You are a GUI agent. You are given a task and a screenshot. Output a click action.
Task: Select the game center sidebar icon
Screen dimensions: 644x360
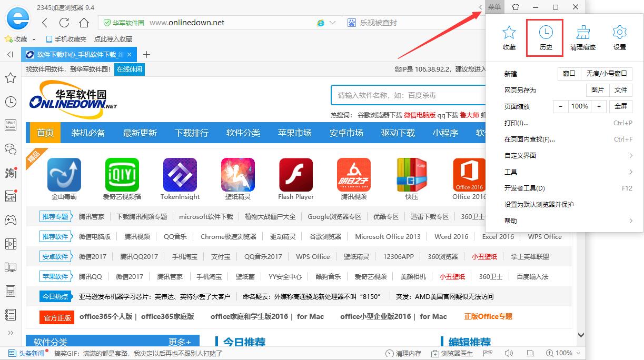[x=11, y=220]
